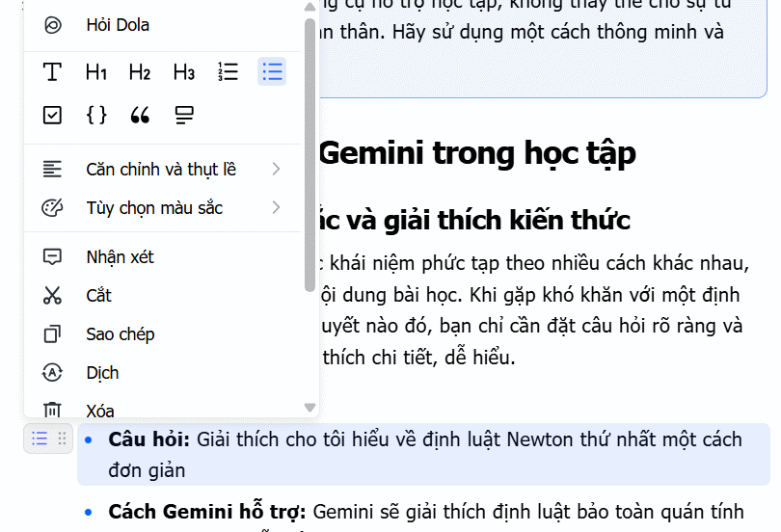Open the Hỏi Dola menu entry
The width and height of the screenshot is (781, 532).
click(162, 25)
